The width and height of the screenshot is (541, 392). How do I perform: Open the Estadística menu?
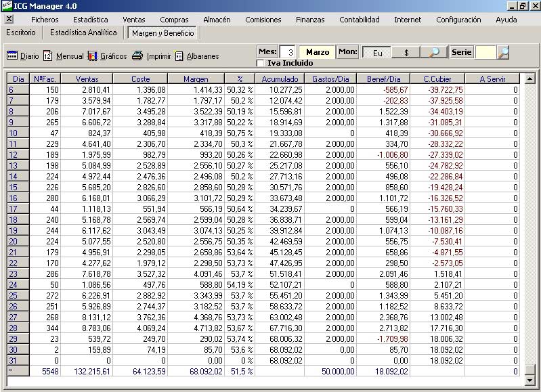click(90, 20)
